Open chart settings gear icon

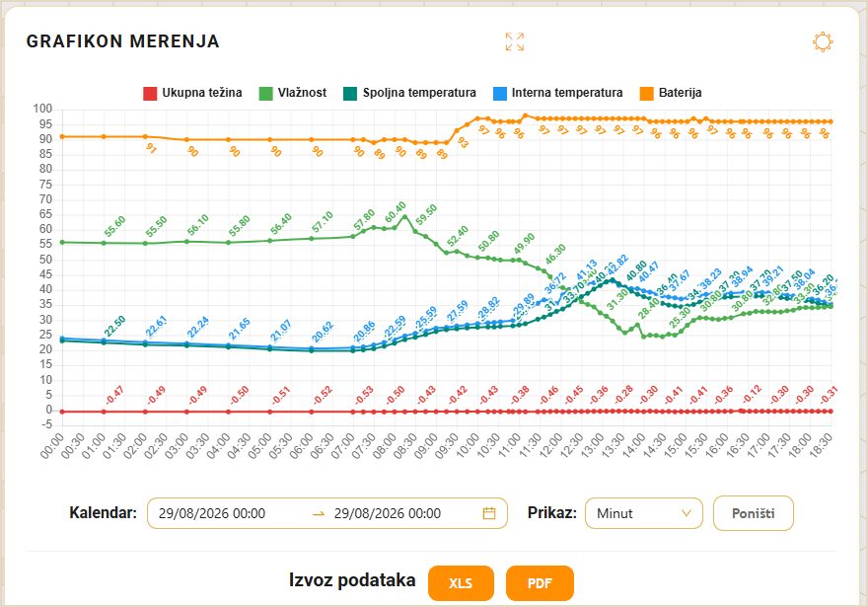[x=823, y=42]
